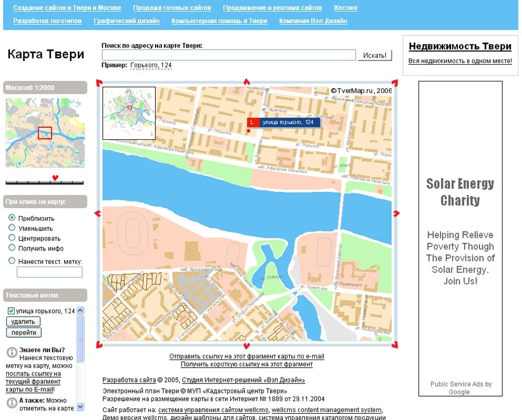Click info icon beside 'Знаете ли Вы?'
The image size is (522, 420).
pos(11,352)
